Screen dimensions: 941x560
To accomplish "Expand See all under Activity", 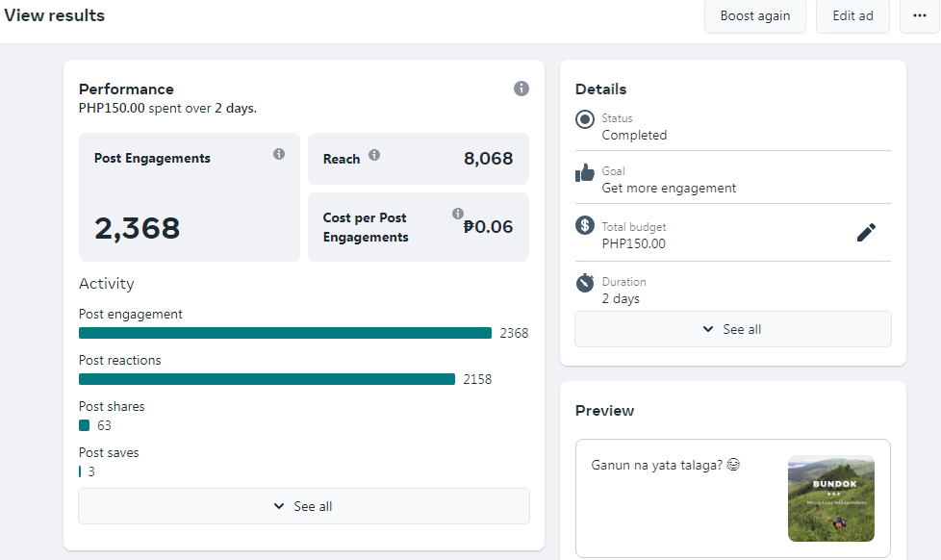I will 304,506.
